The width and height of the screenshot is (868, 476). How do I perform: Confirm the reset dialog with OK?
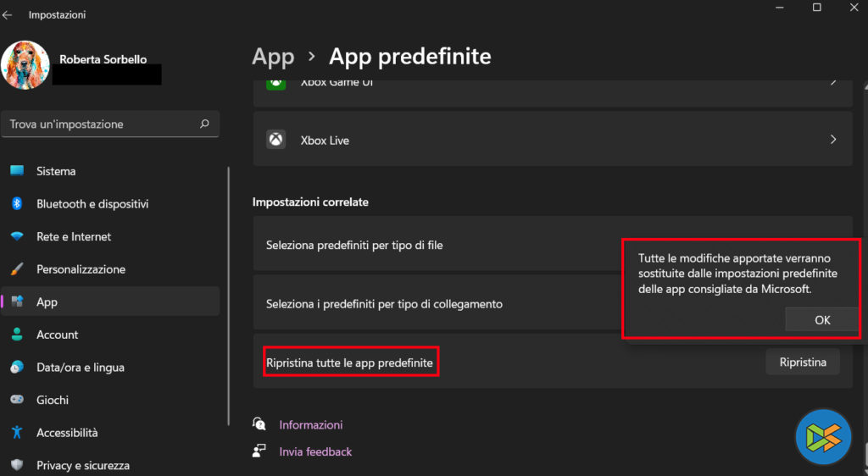coord(821,319)
